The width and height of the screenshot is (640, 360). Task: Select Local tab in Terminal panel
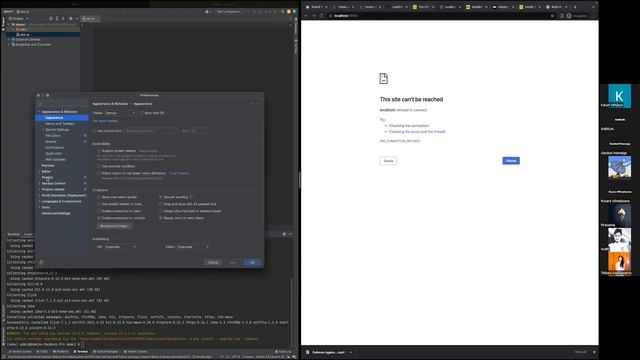tap(28, 234)
